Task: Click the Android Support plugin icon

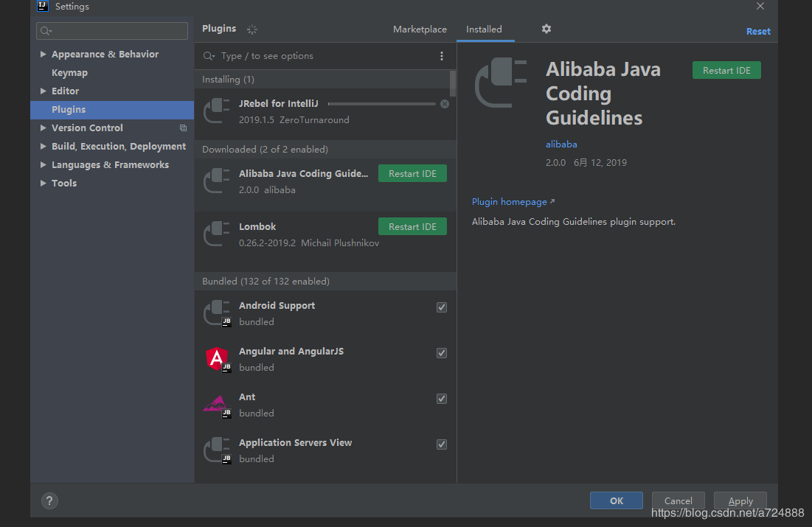Action: point(217,313)
